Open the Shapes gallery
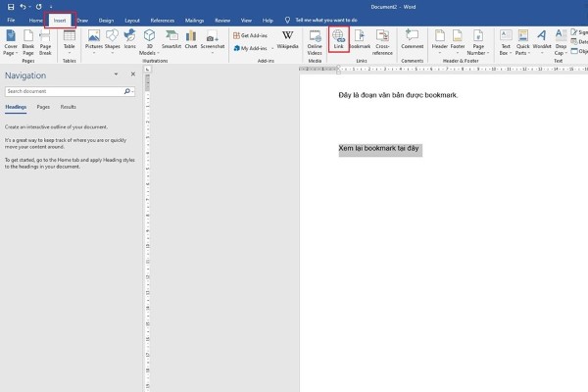 [x=112, y=41]
